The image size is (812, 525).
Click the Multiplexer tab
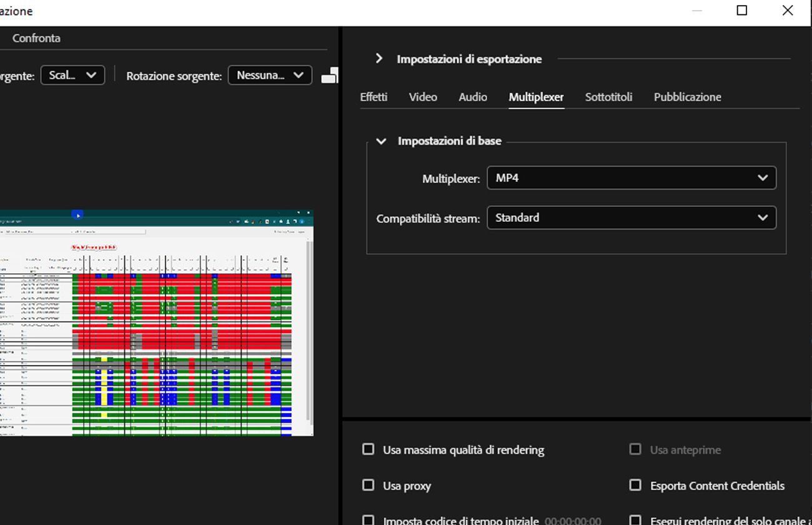(536, 97)
